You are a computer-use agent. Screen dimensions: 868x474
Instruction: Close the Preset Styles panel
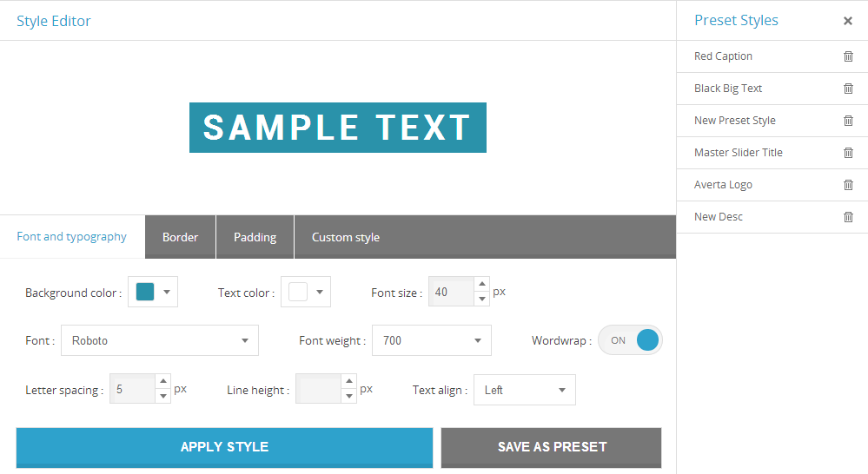click(848, 21)
